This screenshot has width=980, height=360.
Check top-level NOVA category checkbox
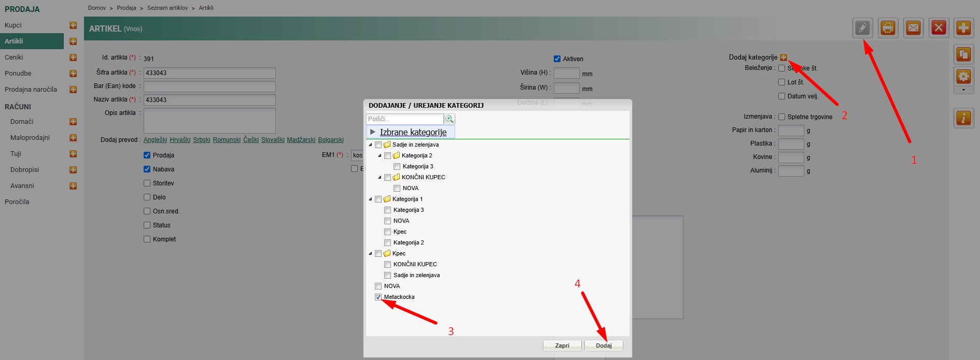tap(378, 286)
